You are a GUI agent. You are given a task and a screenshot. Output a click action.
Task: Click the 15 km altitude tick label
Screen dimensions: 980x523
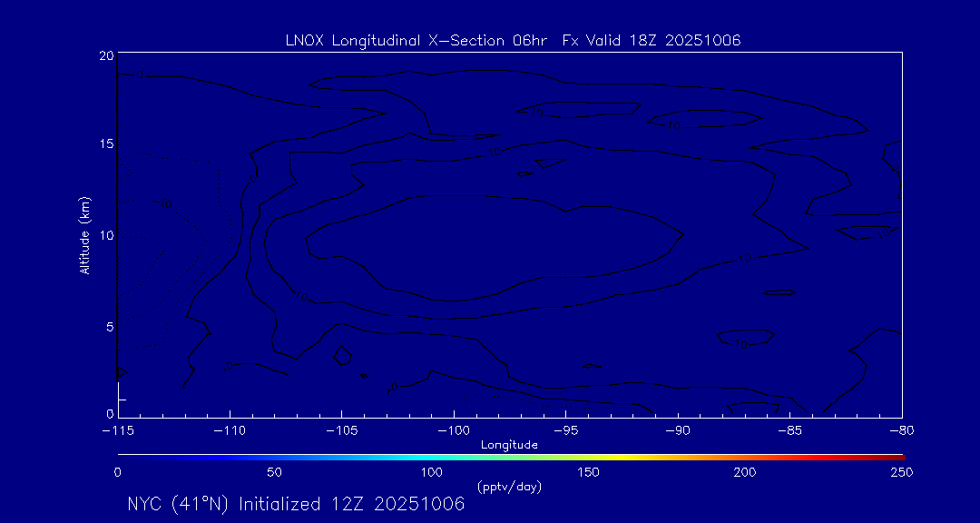[x=106, y=144]
